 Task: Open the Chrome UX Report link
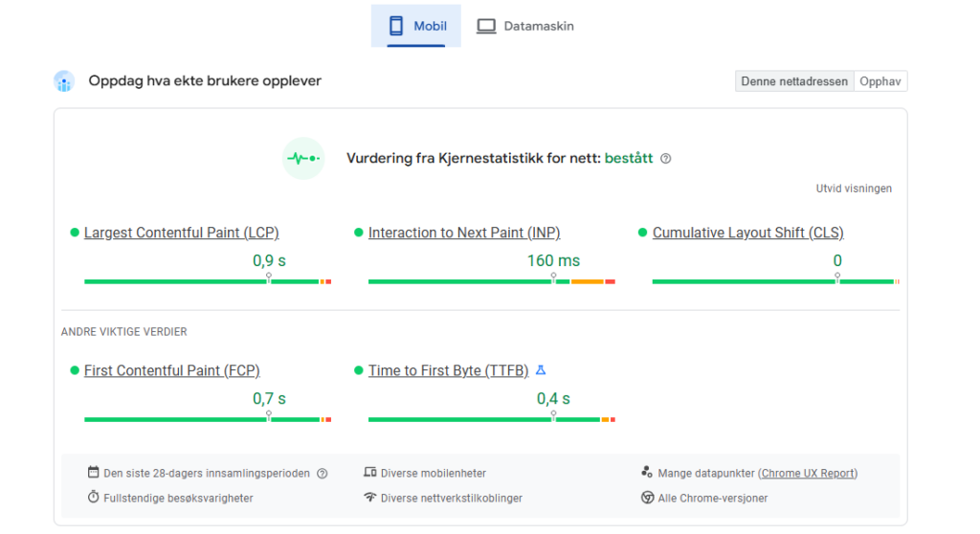point(809,473)
